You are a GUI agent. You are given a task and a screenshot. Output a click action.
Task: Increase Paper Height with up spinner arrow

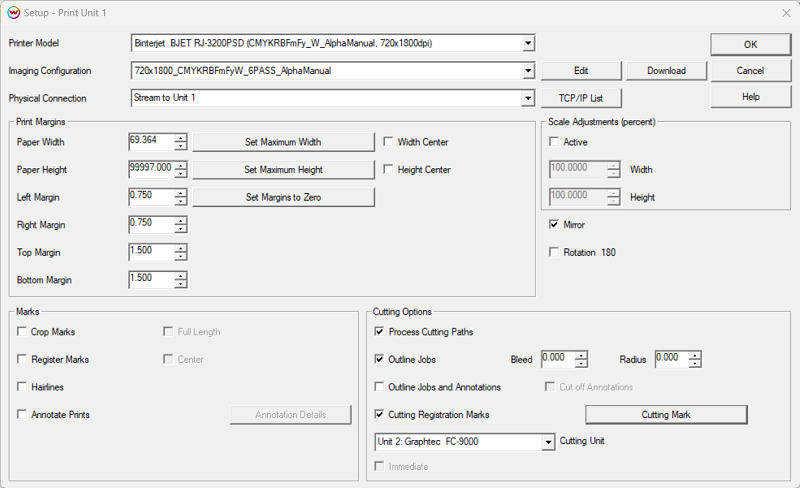pyautogui.click(x=180, y=165)
